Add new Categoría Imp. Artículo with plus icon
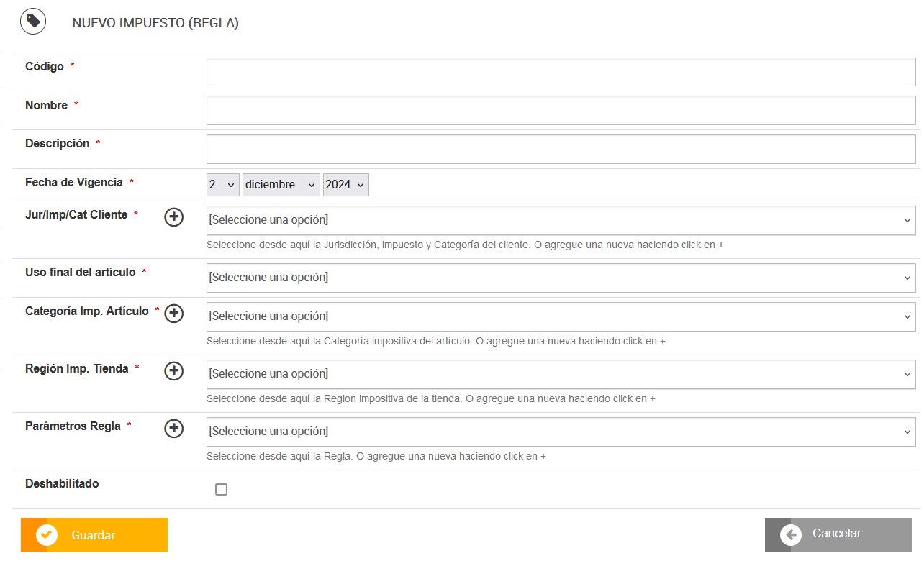Image resolution: width=924 pixels, height=566 pixels. click(174, 314)
